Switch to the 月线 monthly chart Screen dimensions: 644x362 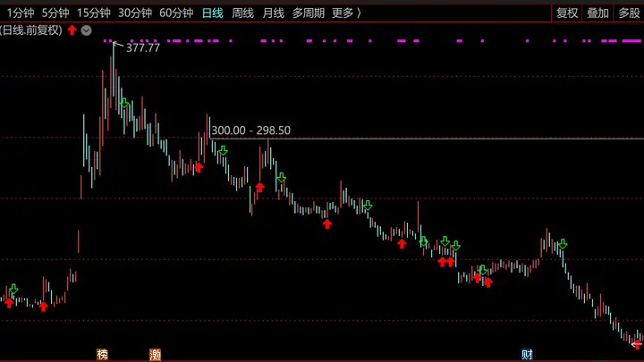click(x=273, y=13)
